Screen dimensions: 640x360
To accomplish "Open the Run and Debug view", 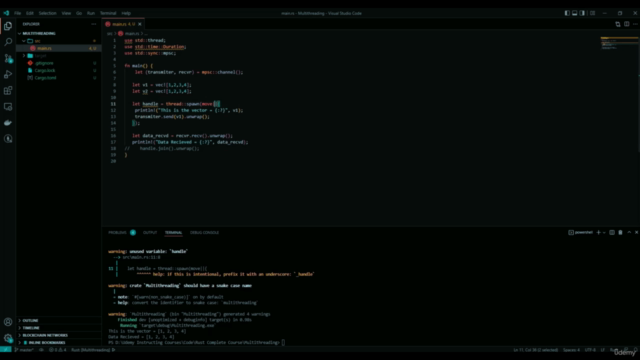I will coord(8,74).
